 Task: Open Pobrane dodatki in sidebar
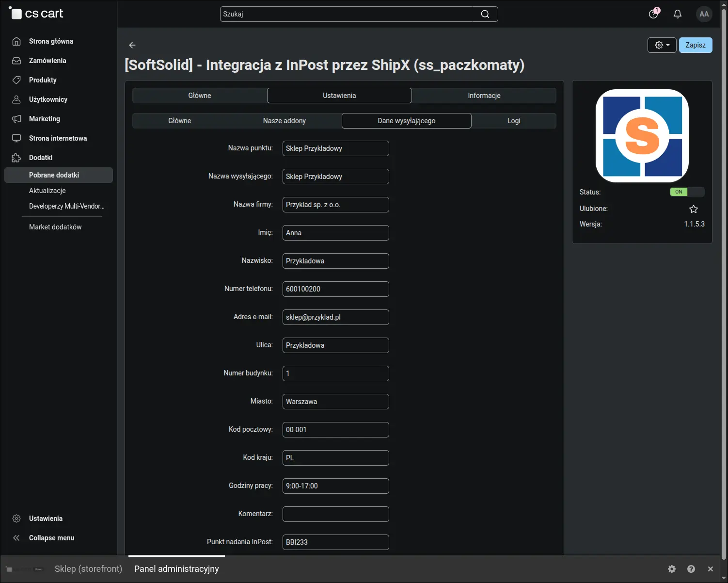pos(59,175)
